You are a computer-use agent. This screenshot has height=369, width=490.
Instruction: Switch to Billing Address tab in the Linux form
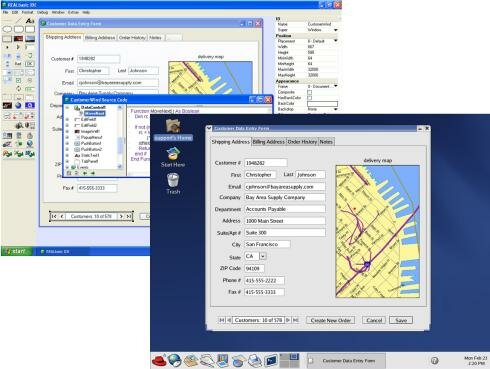(268, 142)
